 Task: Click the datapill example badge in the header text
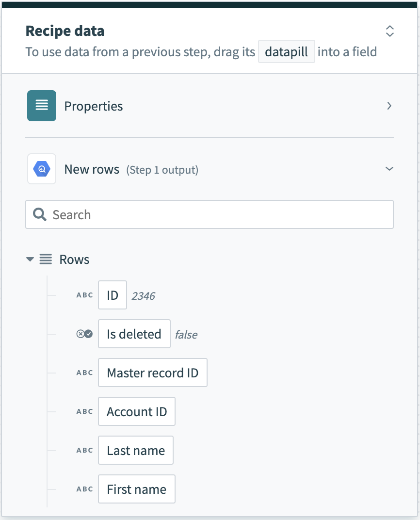[286, 51]
